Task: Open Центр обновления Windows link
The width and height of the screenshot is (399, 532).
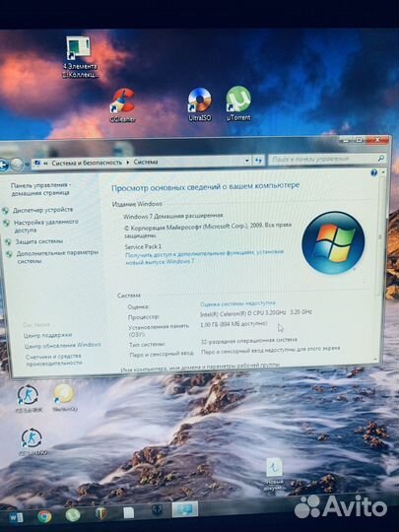Action: tap(62, 346)
